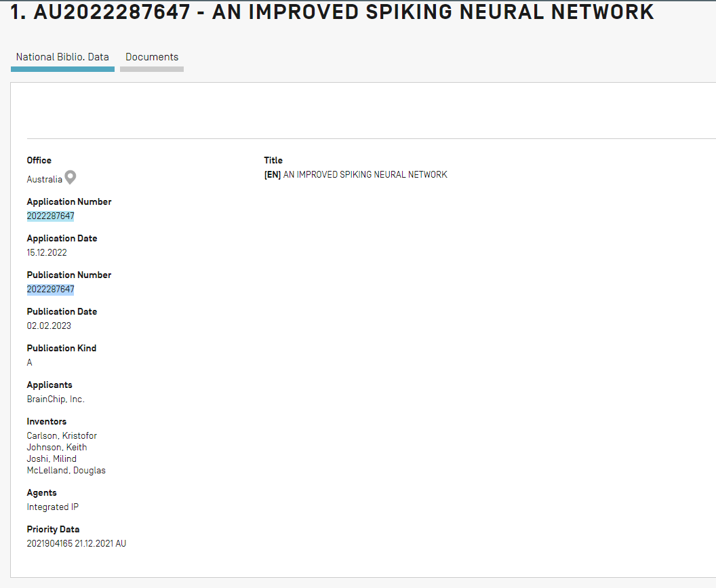The height and width of the screenshot is (588, 716).
Task: Click the map pin icon beside Australia
Action: 70,178
